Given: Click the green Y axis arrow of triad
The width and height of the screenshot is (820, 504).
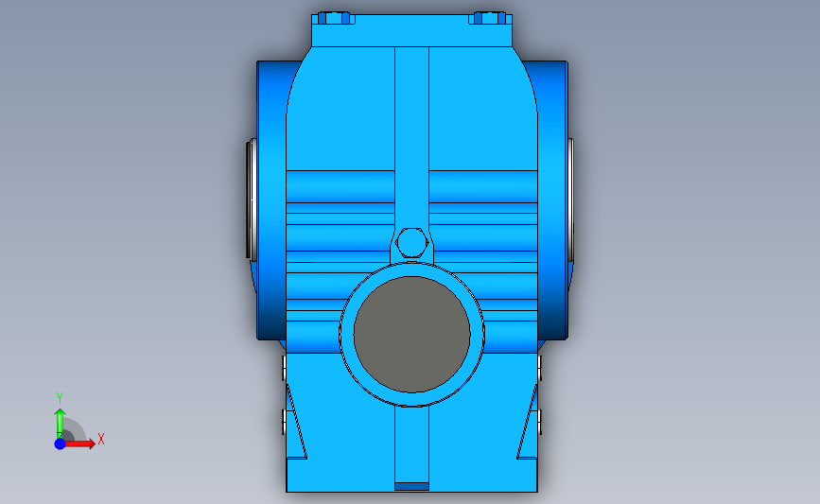Looking at the screenshot, I should coord(60,424).
